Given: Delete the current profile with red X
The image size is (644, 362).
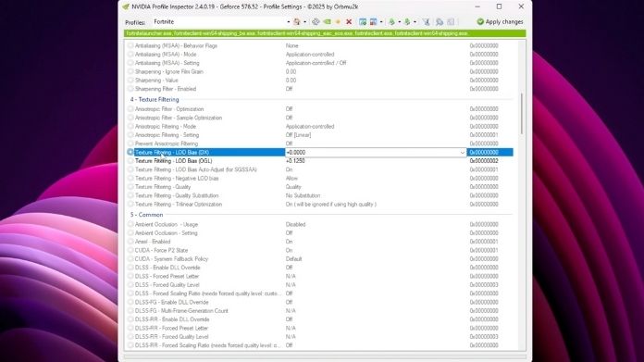Looking at the screenshot, I should (349, 22).
